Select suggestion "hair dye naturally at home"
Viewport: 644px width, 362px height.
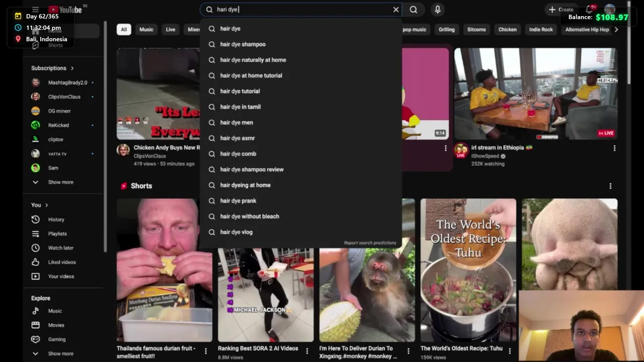click(x=301, y=60)
